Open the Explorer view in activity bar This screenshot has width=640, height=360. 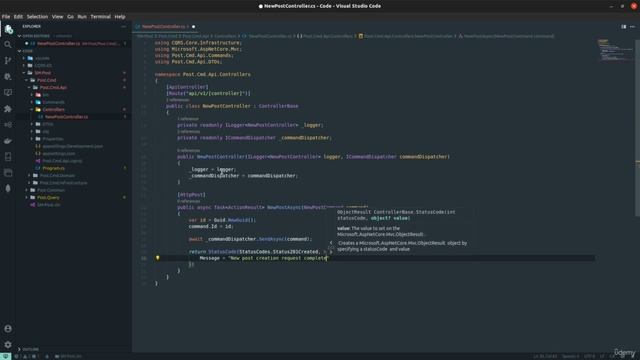click(x=8, y=29)
